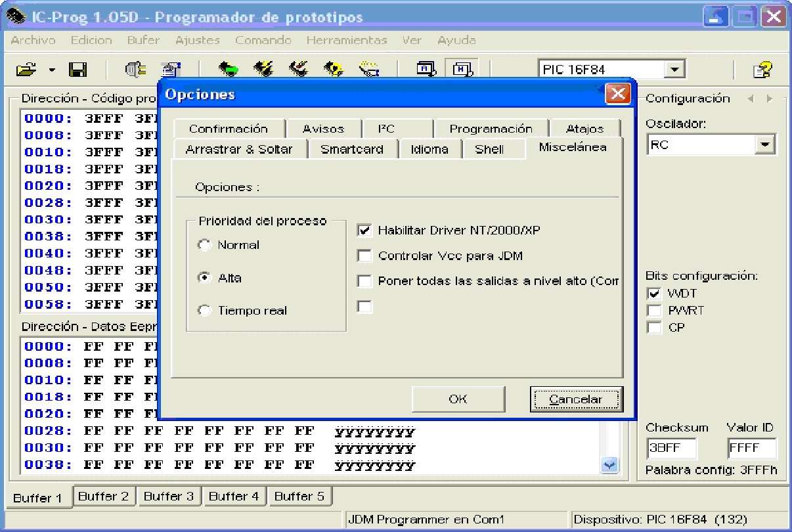Viewport: 792px width, 532px height.
Task: Select Tiempo real process priority
Action: click(204, 311)
